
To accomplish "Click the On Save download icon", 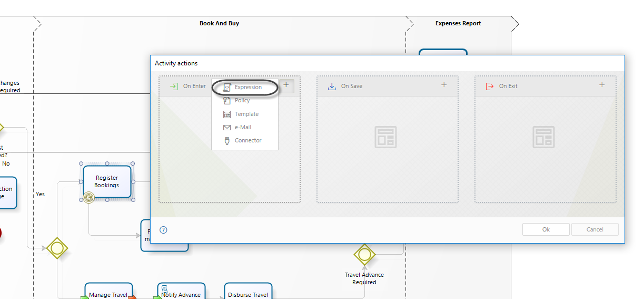I will 332,86.
